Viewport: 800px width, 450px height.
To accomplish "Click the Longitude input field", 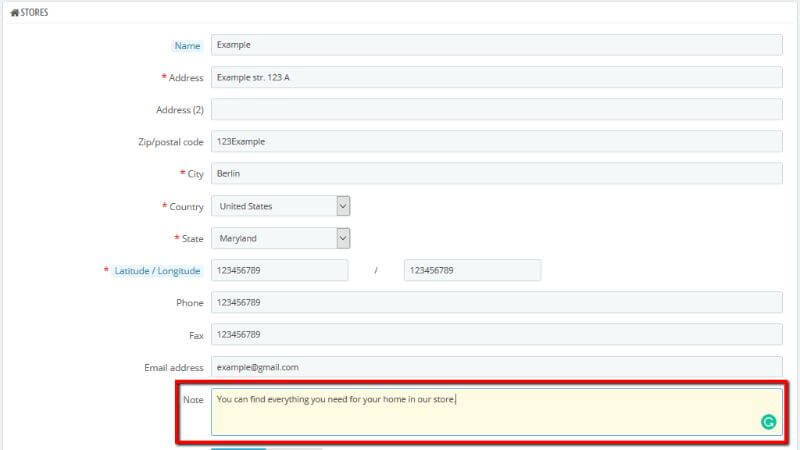I will (x=472, y=270).
